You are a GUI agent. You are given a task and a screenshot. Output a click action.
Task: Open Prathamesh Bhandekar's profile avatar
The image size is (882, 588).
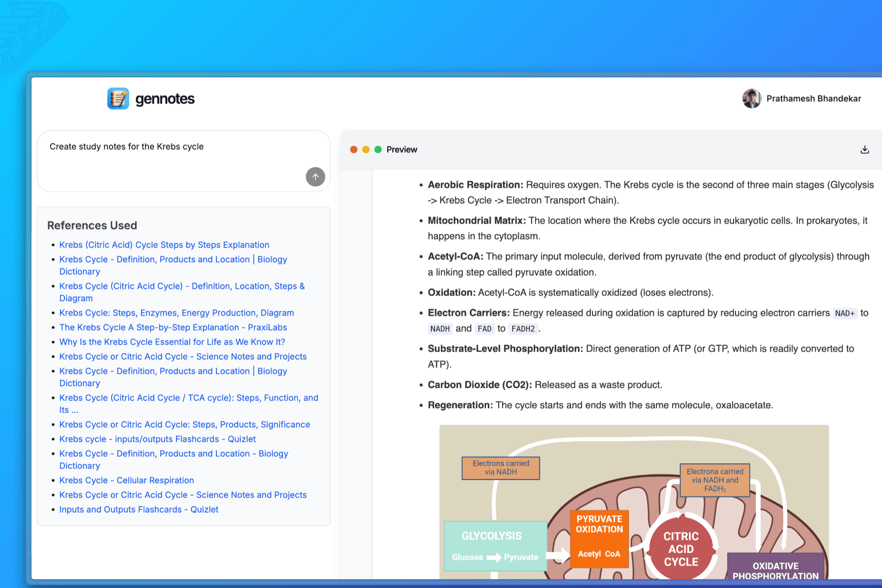[x=752, y=98]
